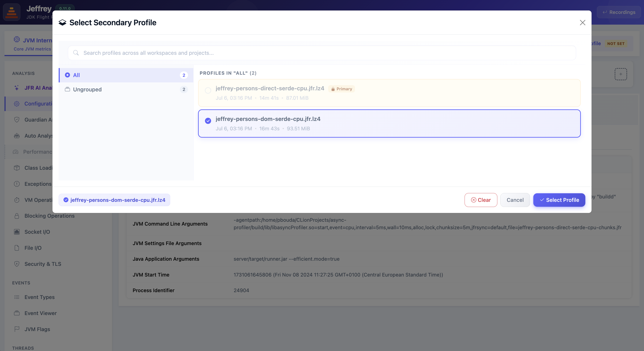
Task: Click the selected profile chip in footer
Action: coord(114,200)
